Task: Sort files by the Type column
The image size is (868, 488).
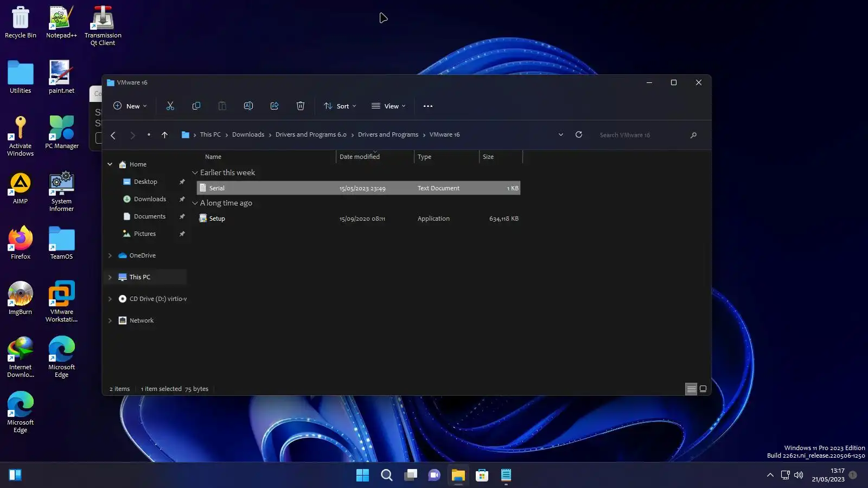Action: click(446, 157)
